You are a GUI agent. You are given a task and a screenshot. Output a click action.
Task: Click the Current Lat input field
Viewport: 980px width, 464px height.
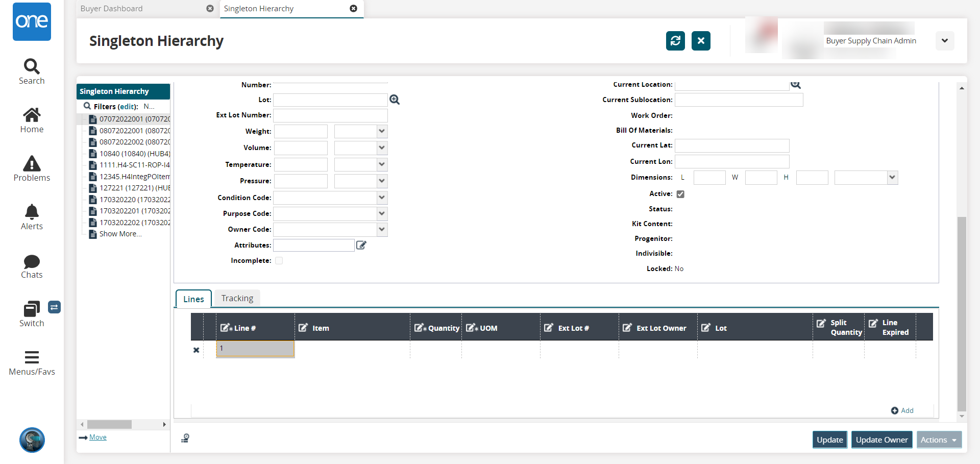click(x=732, y=145)
